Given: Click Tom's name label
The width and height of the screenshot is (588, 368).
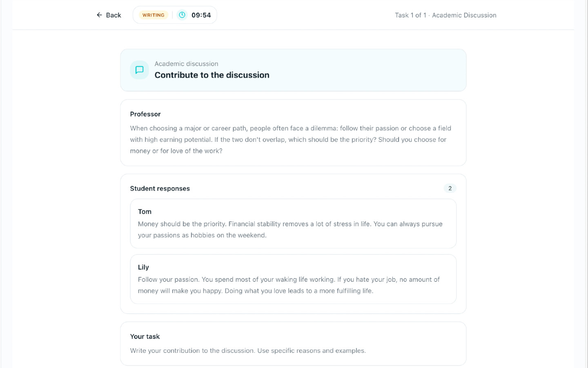Looking at the screenshot, I should (x=145, y=212).
